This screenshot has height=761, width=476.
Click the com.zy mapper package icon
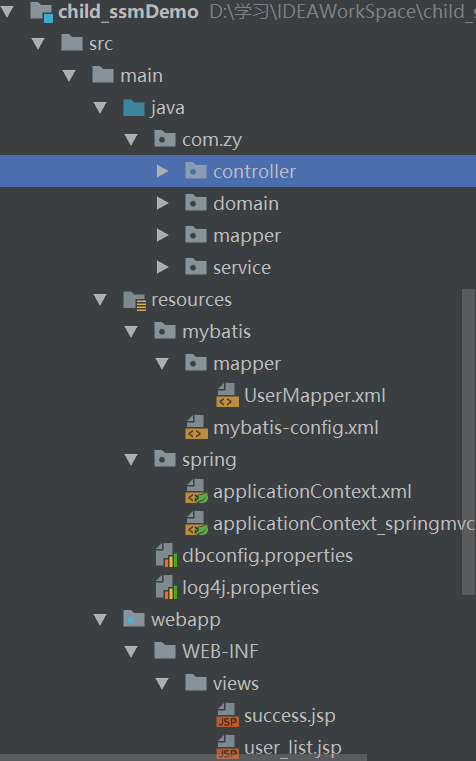pyautogui.click(x=196, y=235)
